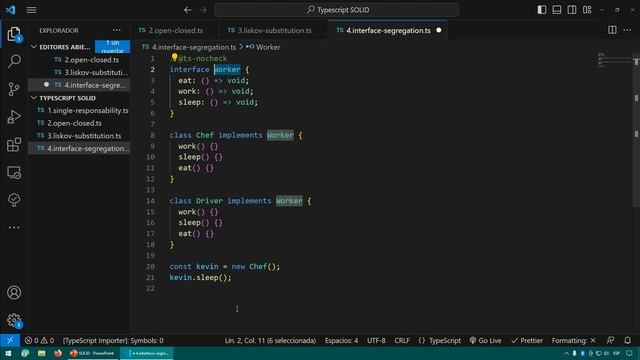The height and width of the screenshot is (360, 640).
Task: Click the Worker breadcrumb symbol
Action: pyautogui.click(x=263, y=47)
